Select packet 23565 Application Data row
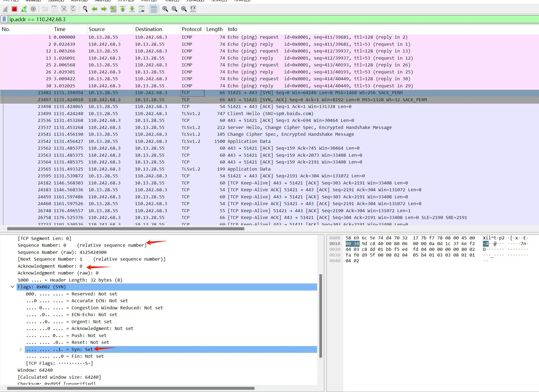 [x=269, y=169]
